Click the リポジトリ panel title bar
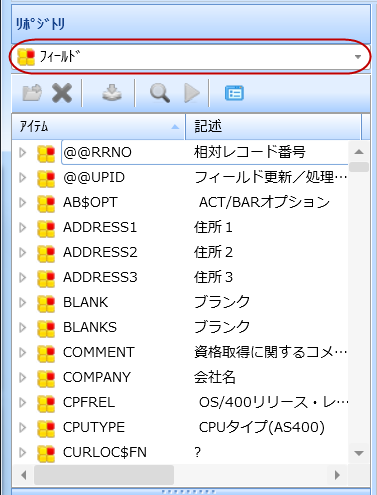377x495 pixels. [x=191, y=24]
